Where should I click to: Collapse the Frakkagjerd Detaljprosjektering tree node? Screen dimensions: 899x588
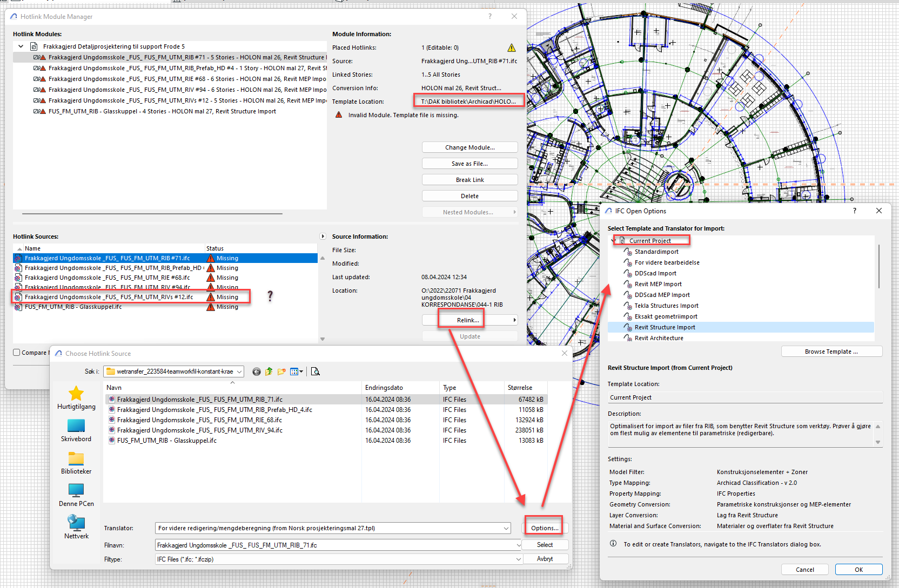point(21,46)
